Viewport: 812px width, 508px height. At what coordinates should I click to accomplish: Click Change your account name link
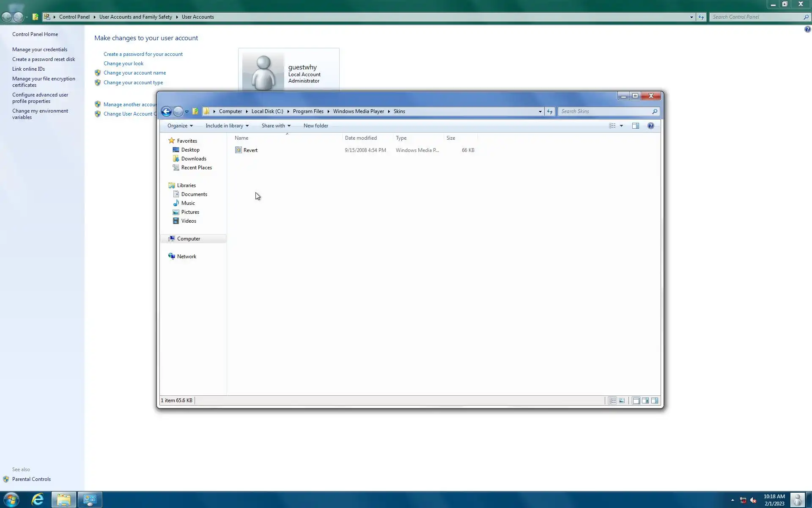pos(134,73)
